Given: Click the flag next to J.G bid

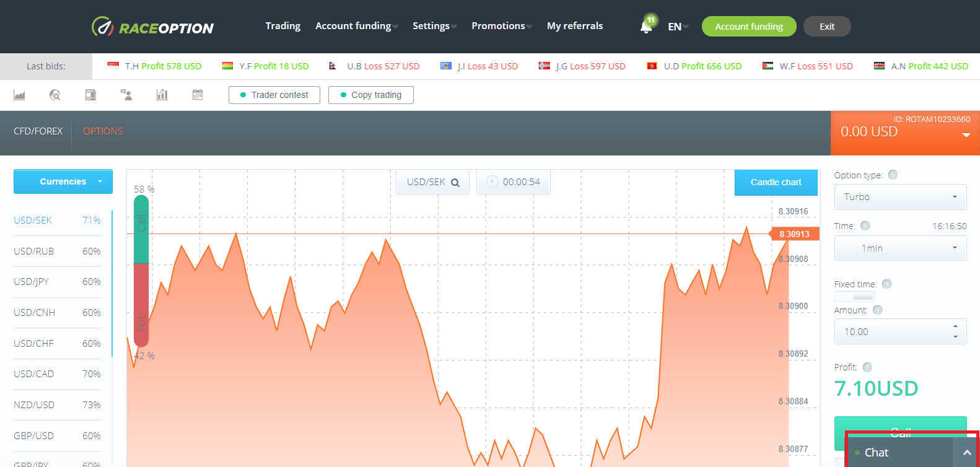Looking at the screenshot, I should pos(544,66).
